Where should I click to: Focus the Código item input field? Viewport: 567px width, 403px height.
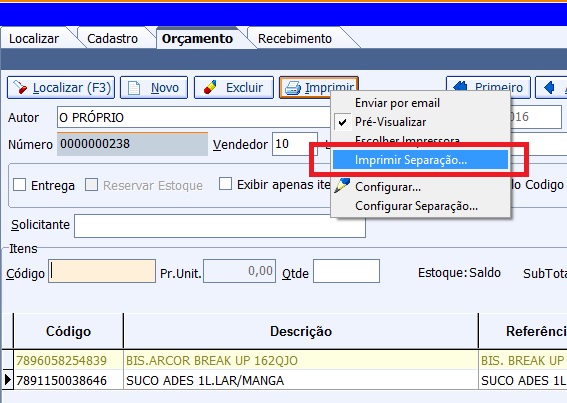pyautogui.click(x=102, y=271)
